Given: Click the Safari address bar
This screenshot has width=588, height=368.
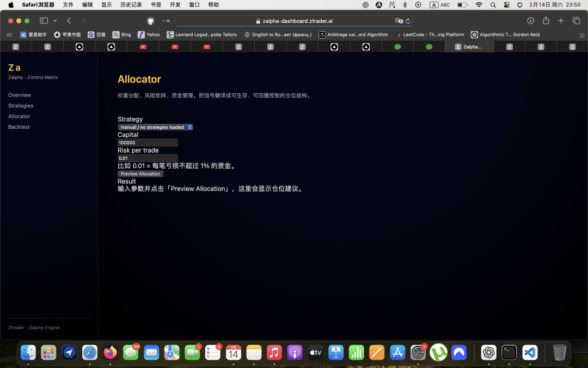Looking at the screenshot, I should click(294, 21).
